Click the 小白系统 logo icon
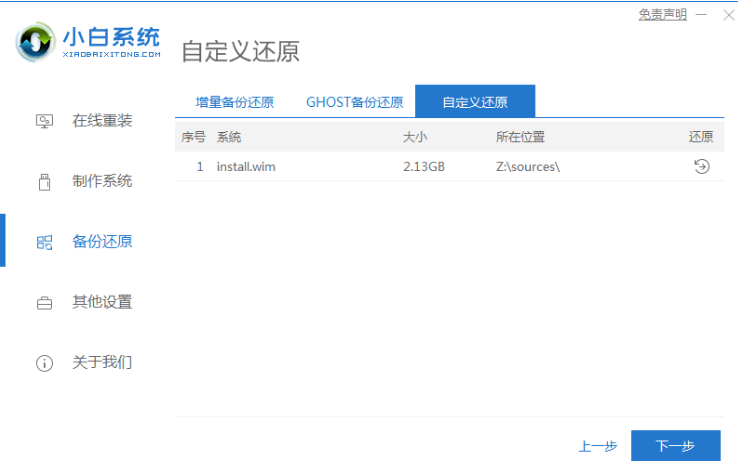The height and width of the screenshot is (470, 738). click(x=35, y=42)
